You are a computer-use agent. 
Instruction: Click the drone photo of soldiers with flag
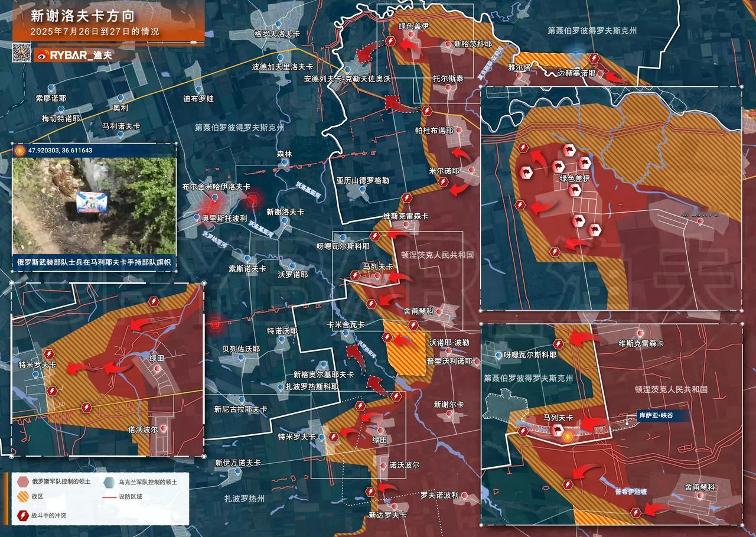tap(94, 206)
